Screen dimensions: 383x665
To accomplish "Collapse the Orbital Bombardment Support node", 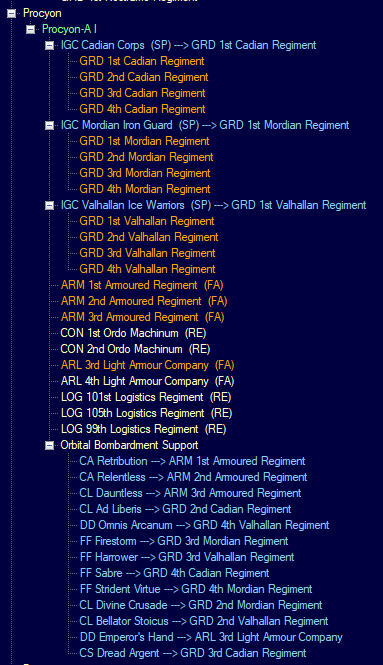I will [50, 445].
